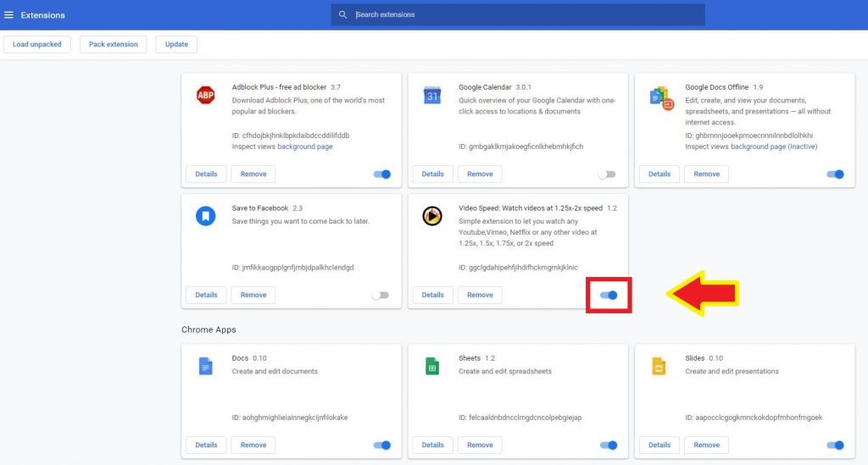868x465 pixels.
Task: Select the Google Calendar ID text
Action: tap(521, 147)
